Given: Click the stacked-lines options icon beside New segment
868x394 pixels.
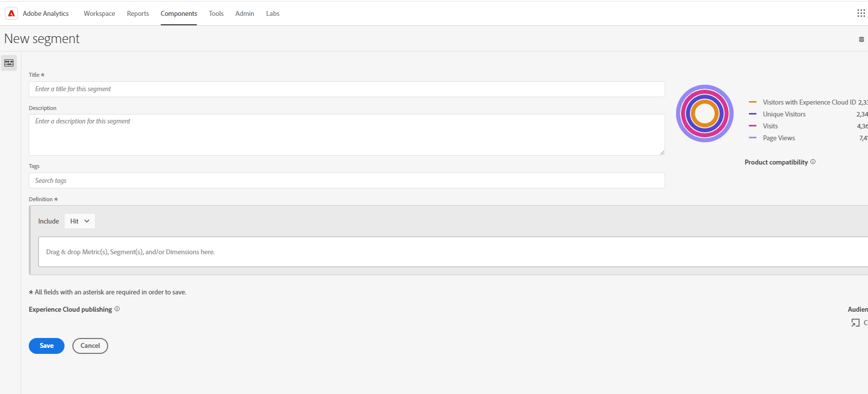Looking at the screenshot, I should (862, 40).
